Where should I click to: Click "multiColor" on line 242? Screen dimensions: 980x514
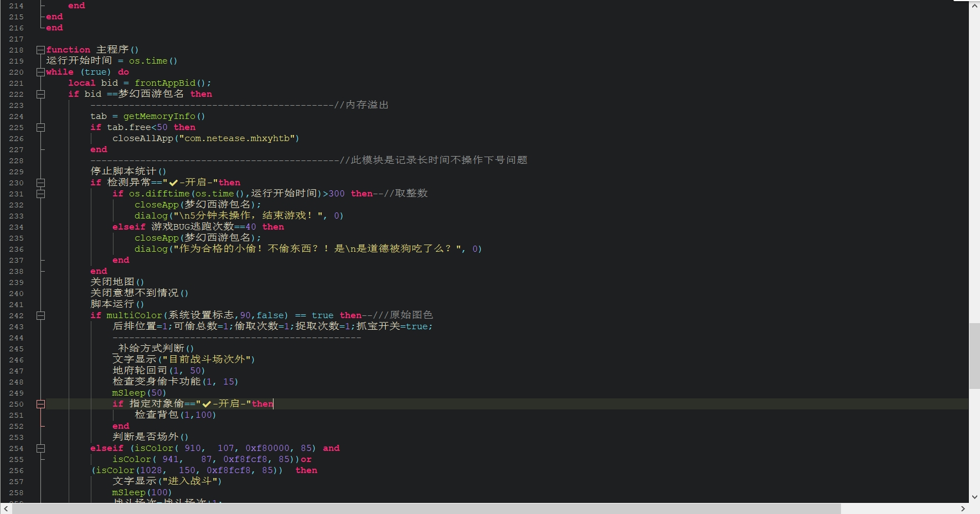pos(134,315)
